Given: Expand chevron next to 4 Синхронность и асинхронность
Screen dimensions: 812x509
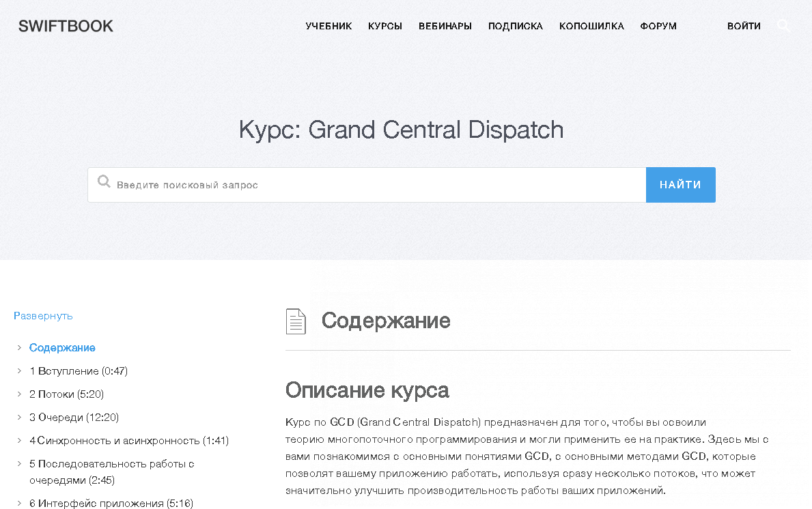Looking at the screenshot, I should pyautogui.click(x=19, y=441).
